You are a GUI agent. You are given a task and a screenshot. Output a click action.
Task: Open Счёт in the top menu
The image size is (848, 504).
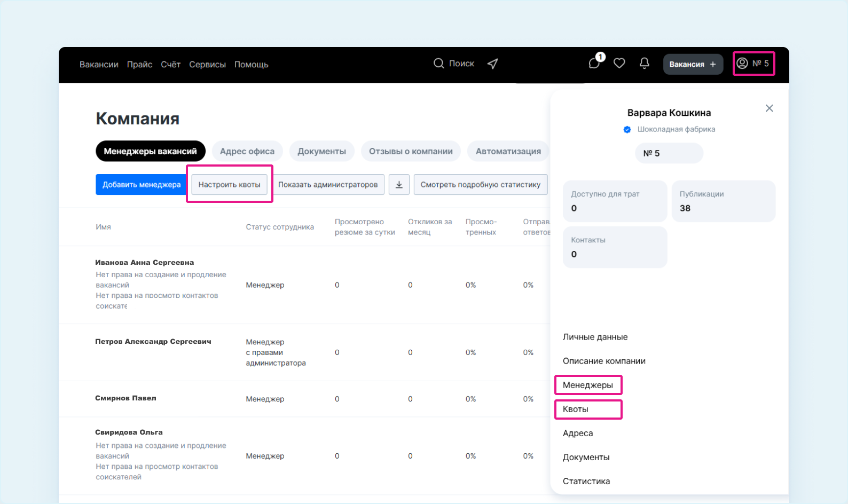pyautogui.click(x=171, y=65)
